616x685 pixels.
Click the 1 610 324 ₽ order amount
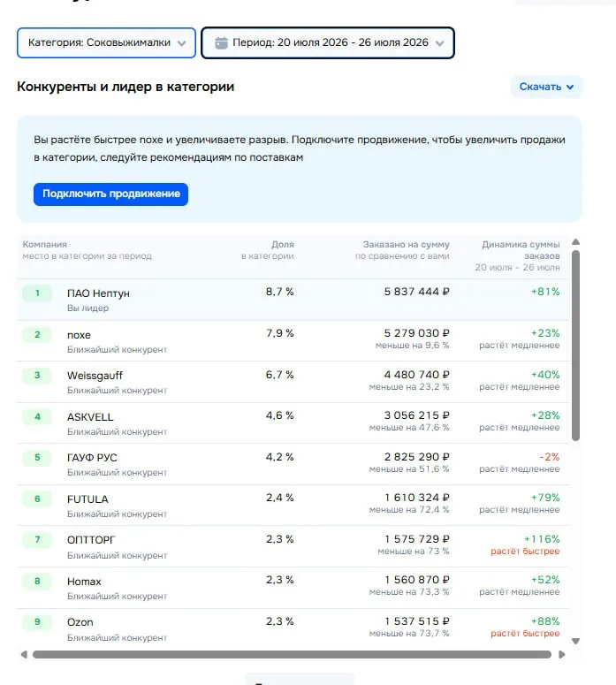tap(417, 497)
